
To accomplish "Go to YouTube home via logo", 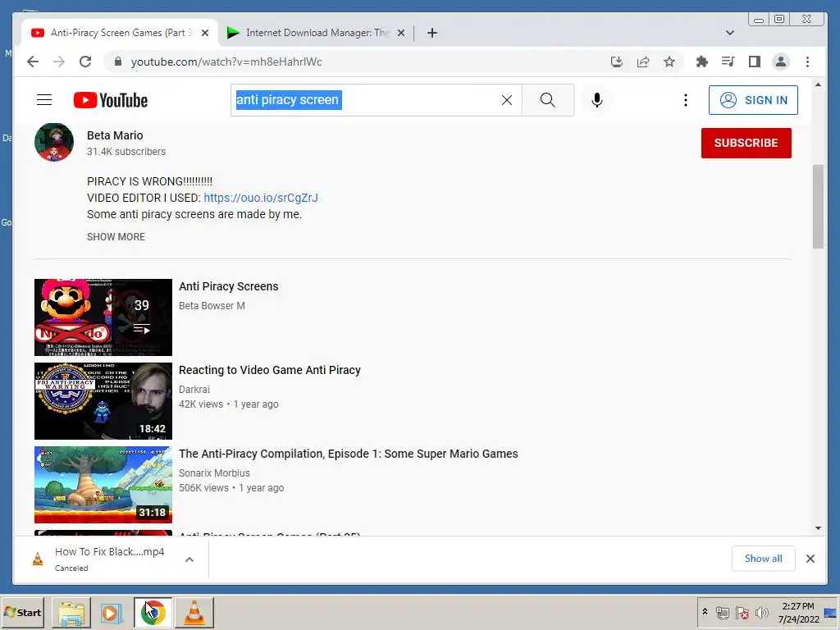I will pos(111,100).
